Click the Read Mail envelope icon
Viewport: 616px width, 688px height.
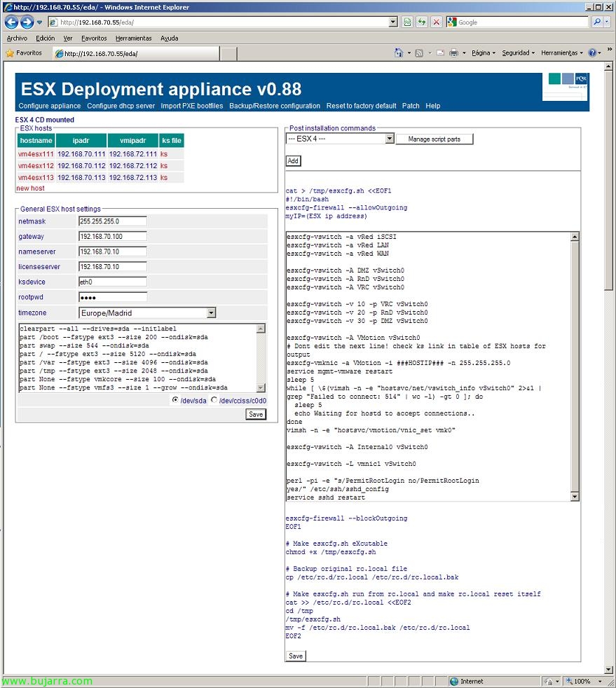(440, 53)
